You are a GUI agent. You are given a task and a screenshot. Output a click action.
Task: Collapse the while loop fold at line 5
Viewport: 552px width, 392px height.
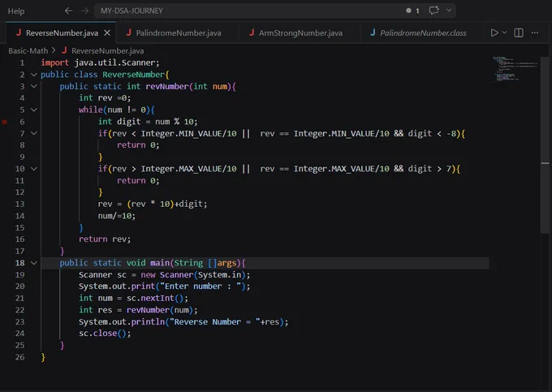tap(34, 110)
